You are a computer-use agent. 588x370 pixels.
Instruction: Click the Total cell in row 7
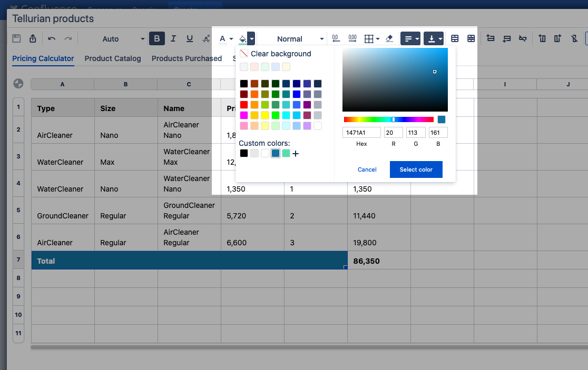tap(189, 261)
